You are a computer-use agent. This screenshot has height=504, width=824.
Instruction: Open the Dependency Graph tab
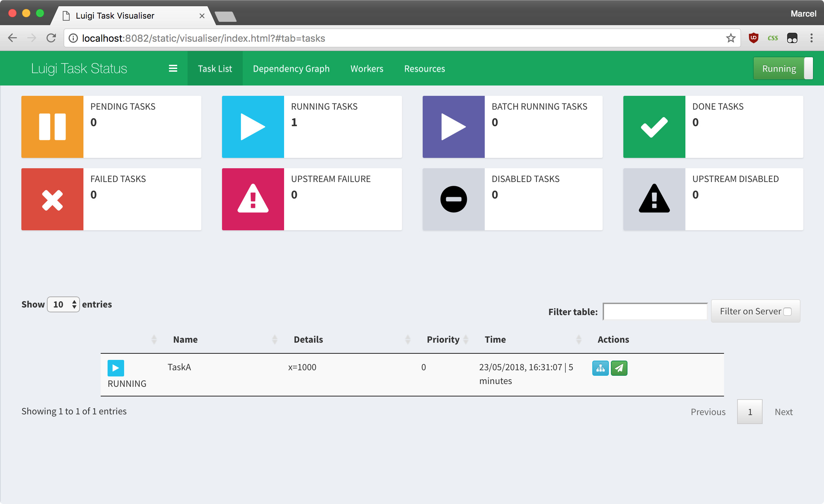291,69
